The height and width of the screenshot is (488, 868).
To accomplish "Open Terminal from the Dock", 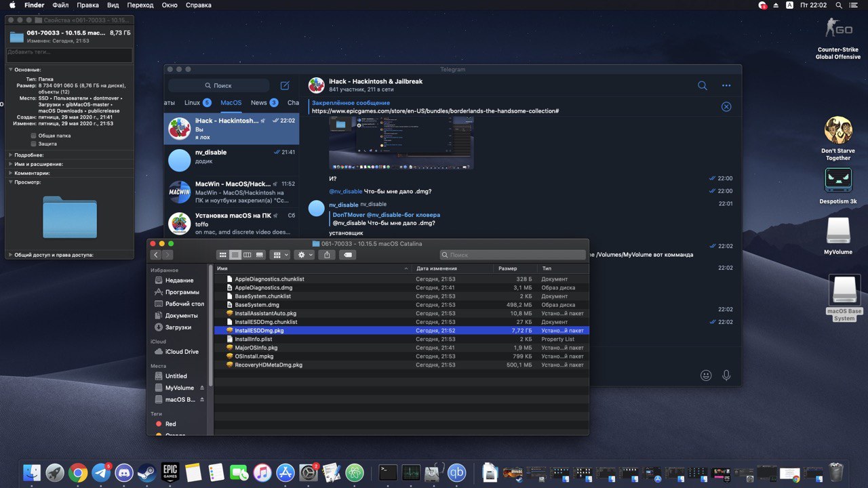I will tap(388, 472).
